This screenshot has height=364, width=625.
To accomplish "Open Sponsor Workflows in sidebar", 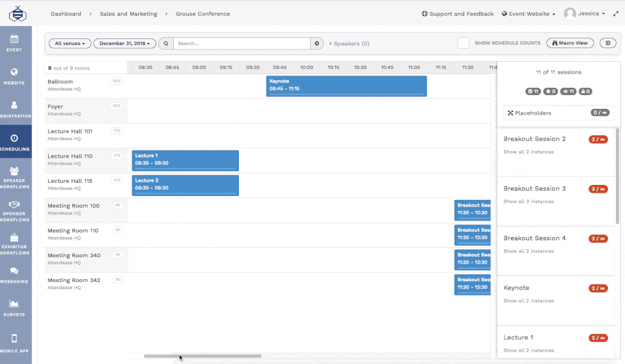I will (x=14, y=211).
